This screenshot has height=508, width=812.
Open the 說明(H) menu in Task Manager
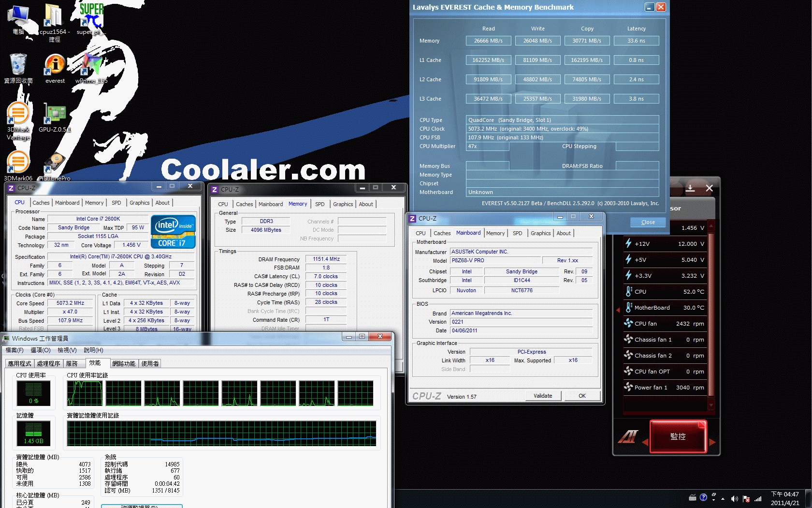pos(93,350)
